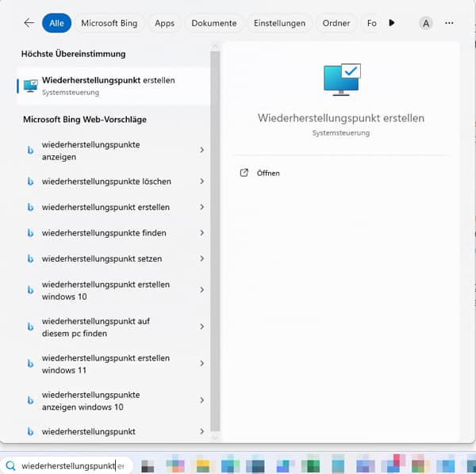Click the back arrow icon
476x474 pixels.
[29, 23]
